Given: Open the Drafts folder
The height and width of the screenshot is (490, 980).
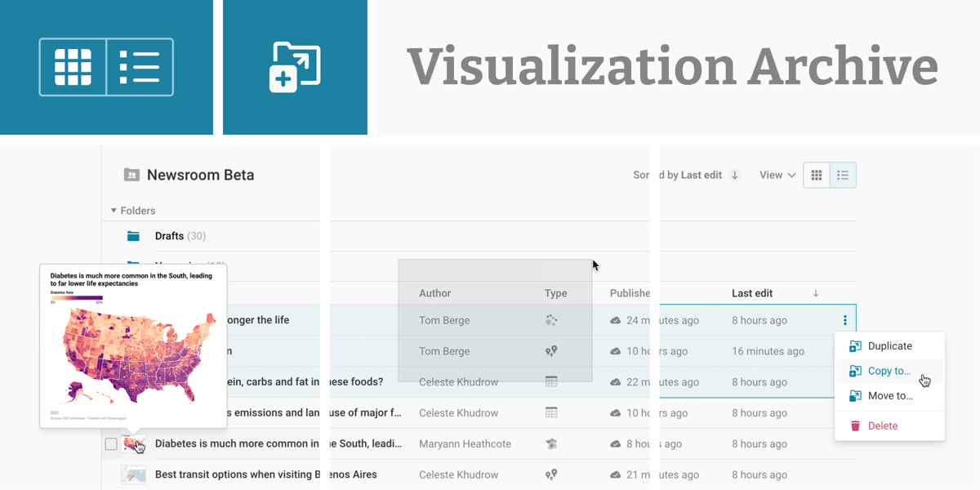Looking at the screenshot, I should [x=169, y=236].
